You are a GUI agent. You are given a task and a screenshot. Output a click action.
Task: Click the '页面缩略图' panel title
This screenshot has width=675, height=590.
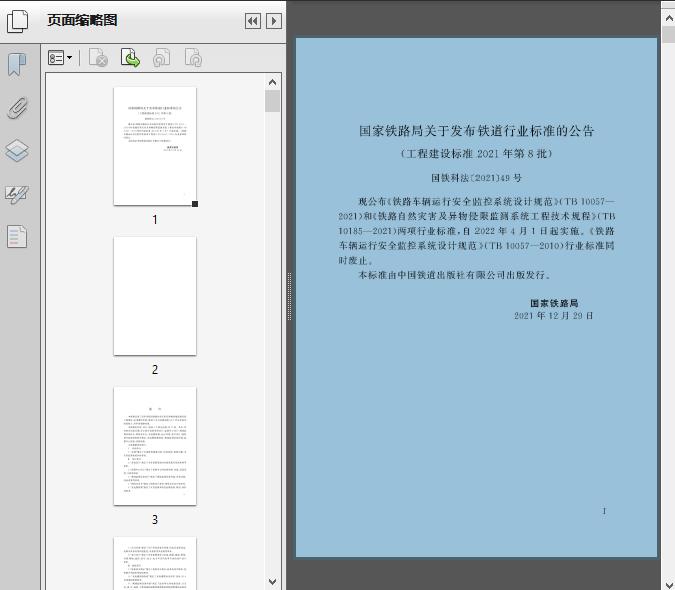(x=82, y=20)
